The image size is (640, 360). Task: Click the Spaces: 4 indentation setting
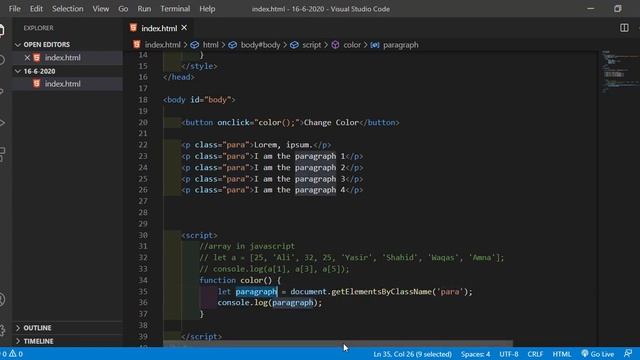pos(476,354)
